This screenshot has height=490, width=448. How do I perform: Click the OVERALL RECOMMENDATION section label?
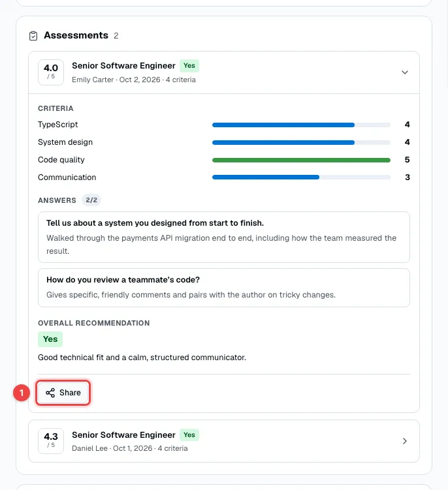(x=94, y=323)
